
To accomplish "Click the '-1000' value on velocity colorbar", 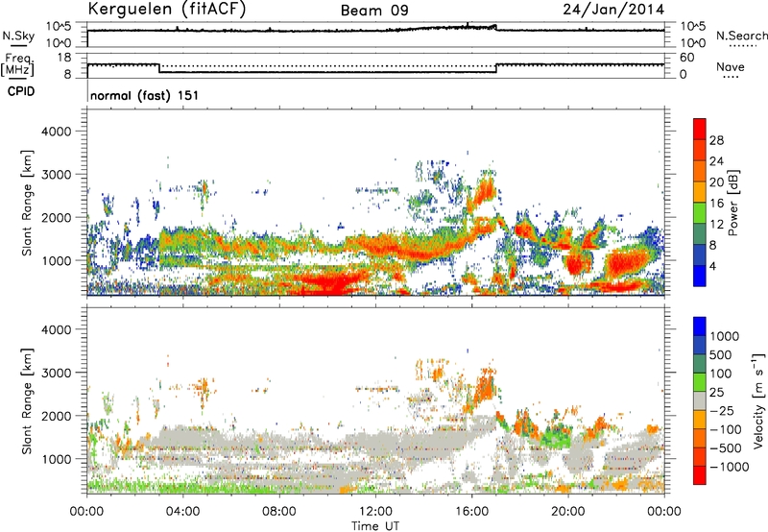I will pyautogui.click(x=729, y=467).
